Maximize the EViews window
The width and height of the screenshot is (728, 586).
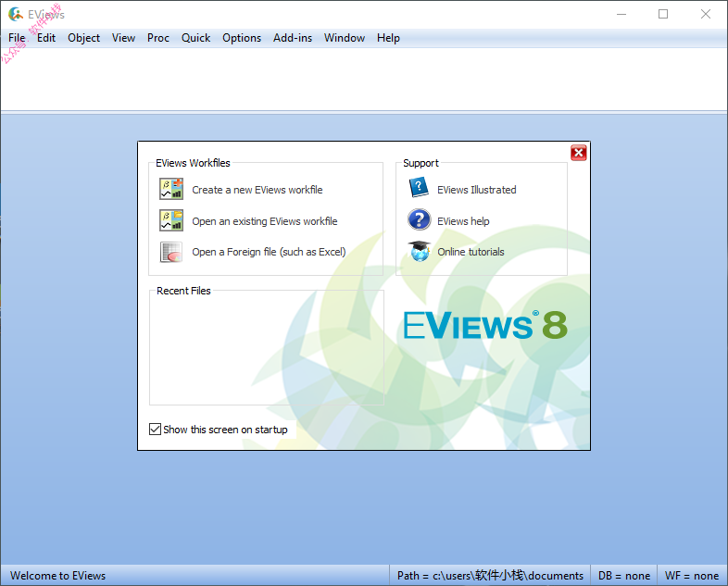[663, 15]
